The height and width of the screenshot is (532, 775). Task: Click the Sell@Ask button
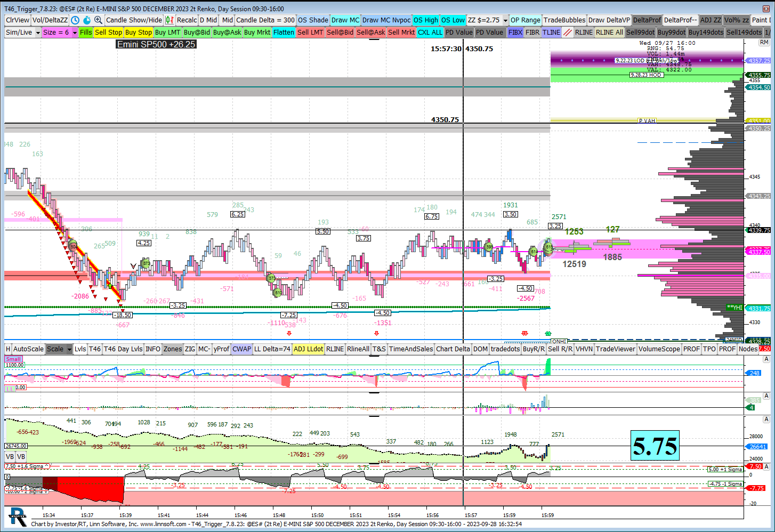[x=371, y=32]
